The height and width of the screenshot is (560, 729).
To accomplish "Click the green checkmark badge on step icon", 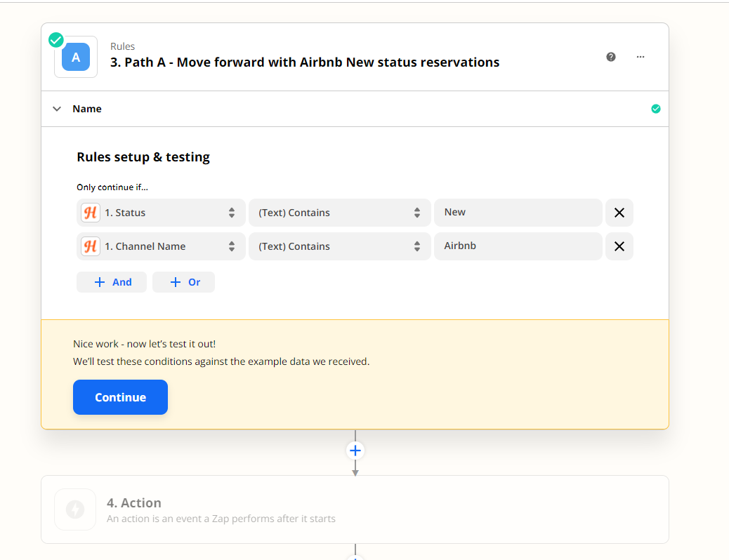I will pyautogui.click(x=56, y=40).
